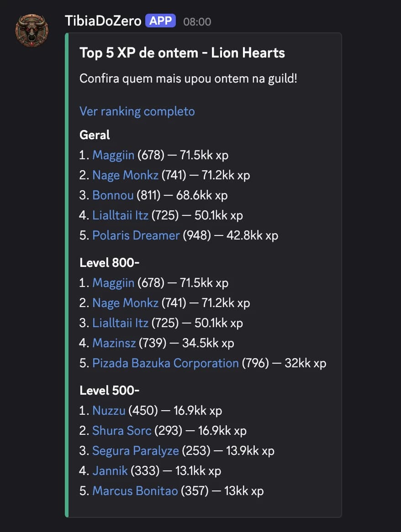
Task: Click the TibiaDoZero username text
Action: pyautogui.click(x=101, y=20)
